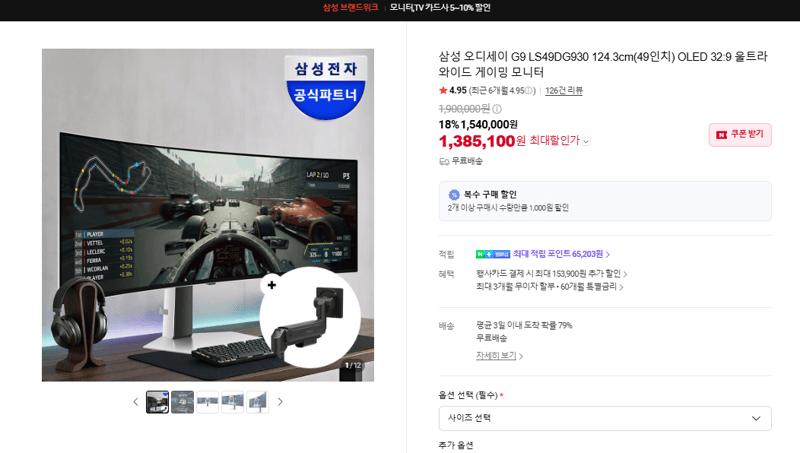Image resolution: width=800 pixels, height=453 pixels.
Task: Click the 추가 옵션 label
Action: click(456, 445)
